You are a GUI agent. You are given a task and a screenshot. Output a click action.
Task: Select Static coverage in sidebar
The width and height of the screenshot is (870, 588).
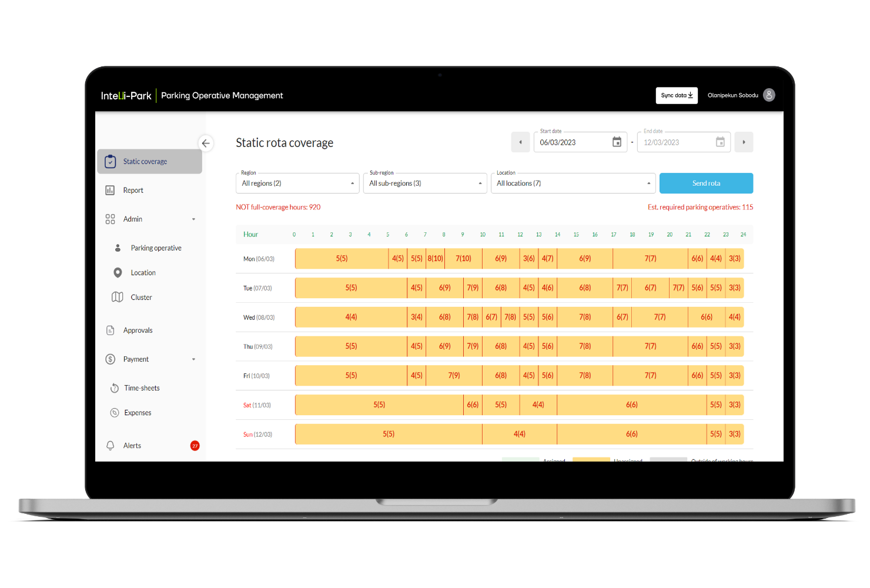coord(145,162)
